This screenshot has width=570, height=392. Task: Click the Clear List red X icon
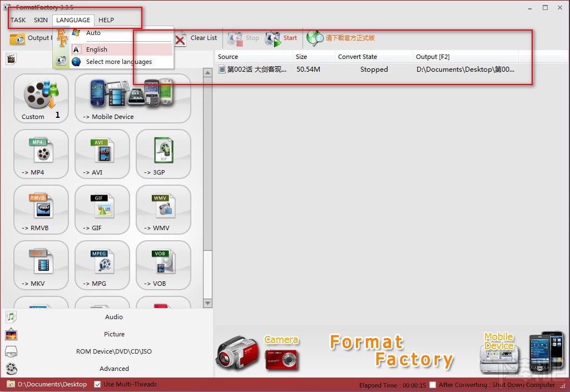coord(180,39)
